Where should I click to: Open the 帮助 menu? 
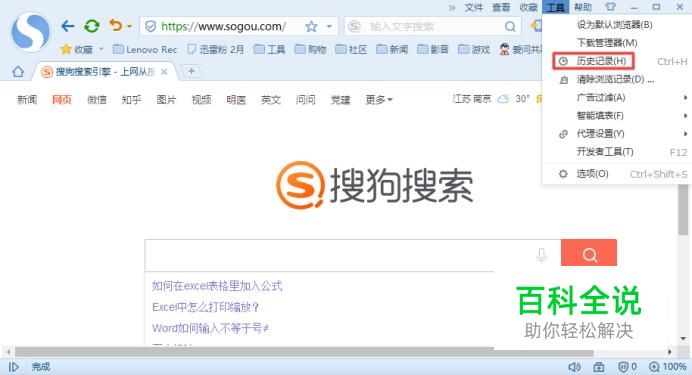[x=583, y=7]
